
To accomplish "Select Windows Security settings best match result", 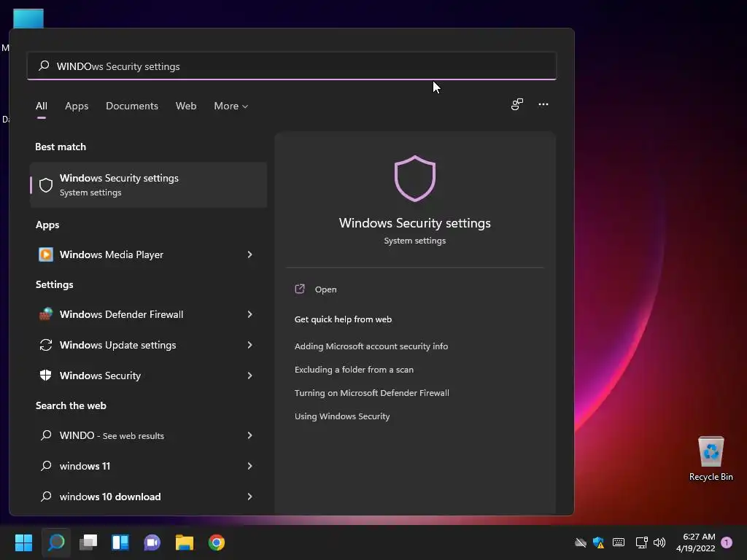I will (x=148, y=184).
